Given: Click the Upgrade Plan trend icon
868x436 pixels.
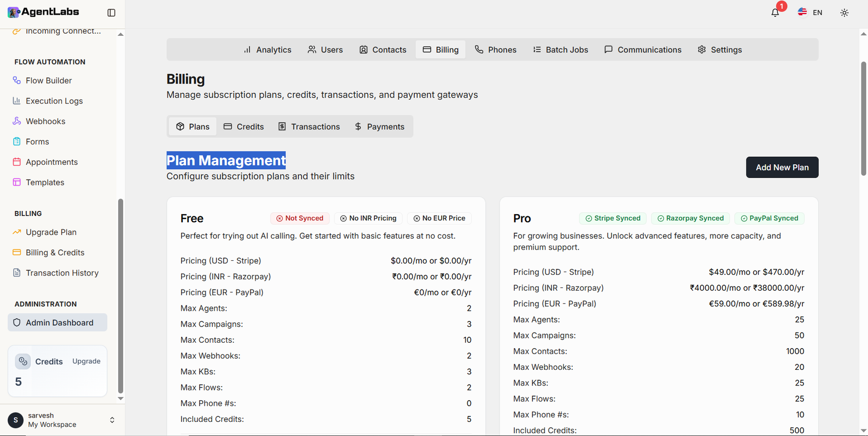Looking at the screenshot, I should tap(17, 232).
